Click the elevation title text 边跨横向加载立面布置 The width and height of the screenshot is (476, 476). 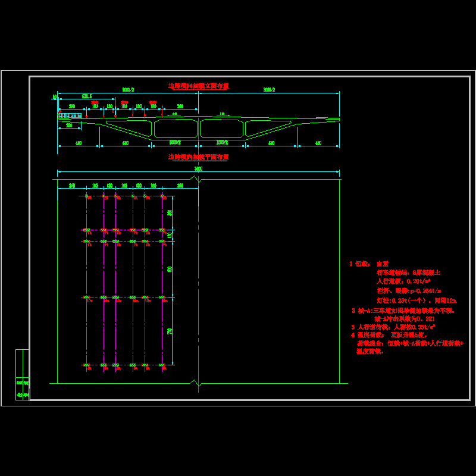[199, 86]
